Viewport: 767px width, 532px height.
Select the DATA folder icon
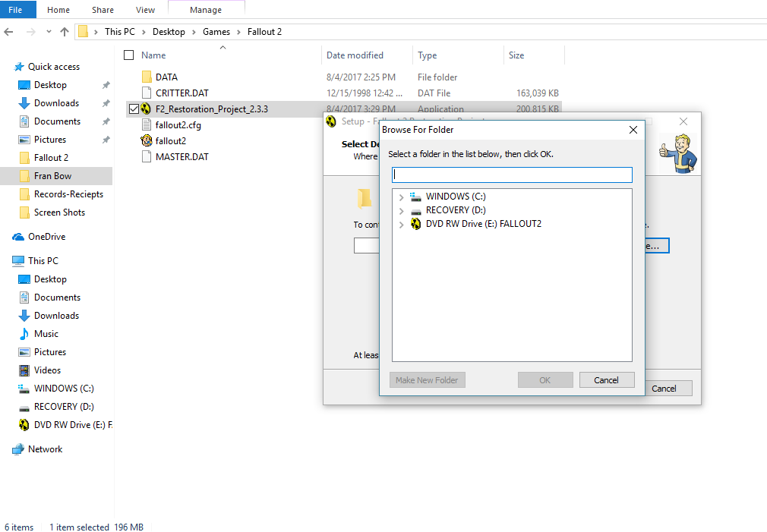pyautogui.click(x=147, y=77)
